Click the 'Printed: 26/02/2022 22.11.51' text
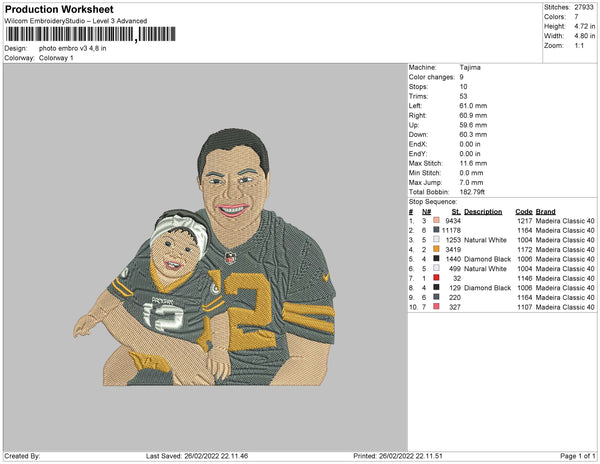Screen dimensions: 600x464 tap(398, 456)
